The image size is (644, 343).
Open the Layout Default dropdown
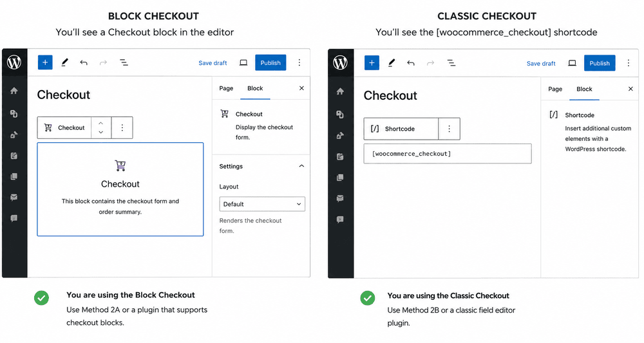262,204
